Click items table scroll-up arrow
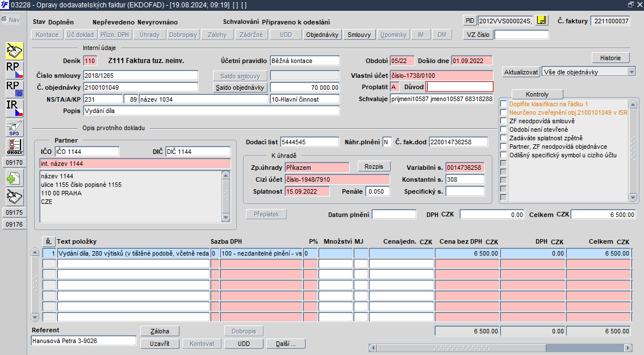This screenshot has width=644, height=355. point(35,253)
